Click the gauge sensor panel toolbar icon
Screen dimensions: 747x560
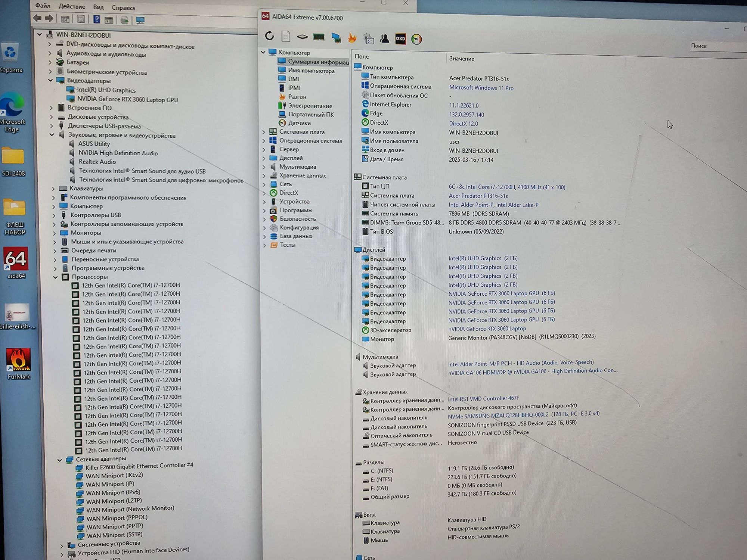coord(416,39)
